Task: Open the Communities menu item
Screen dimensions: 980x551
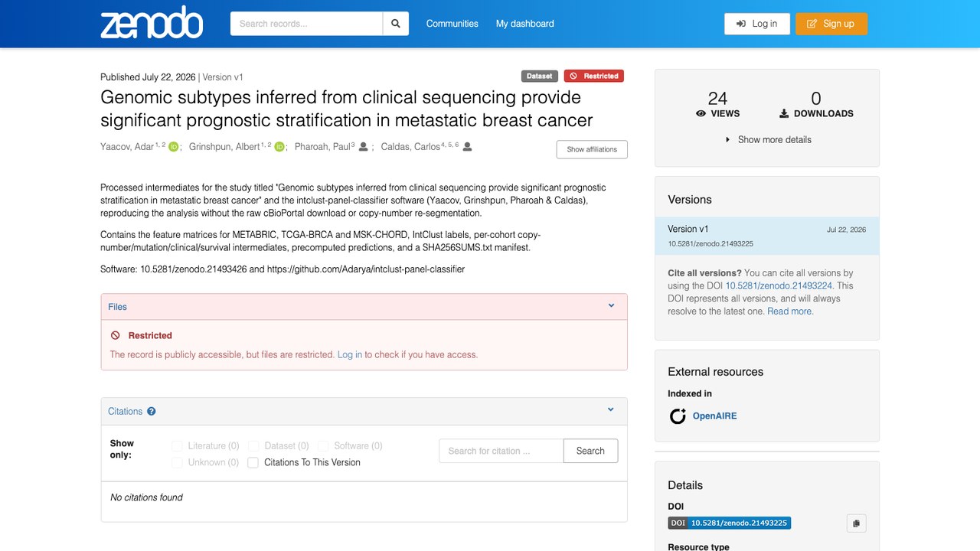Action: (452, 24)
